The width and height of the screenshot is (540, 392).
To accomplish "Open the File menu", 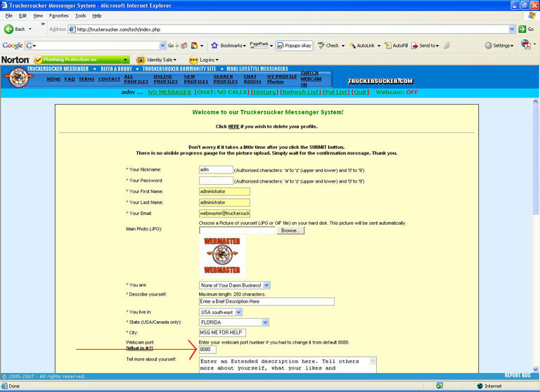I will (9, 16).
